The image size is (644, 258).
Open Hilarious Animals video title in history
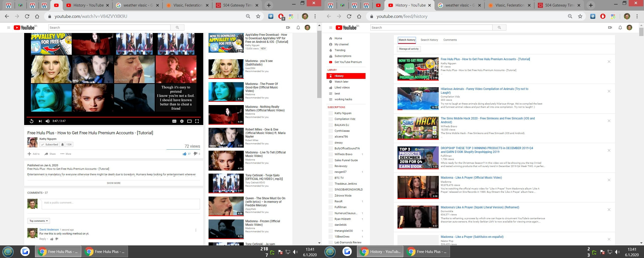coord(484,91)
